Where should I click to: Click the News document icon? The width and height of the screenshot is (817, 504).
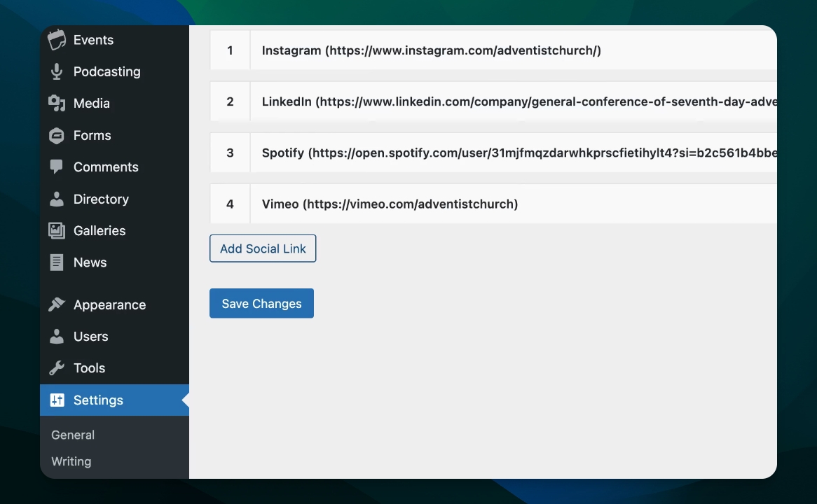click(x=57, y=262)
